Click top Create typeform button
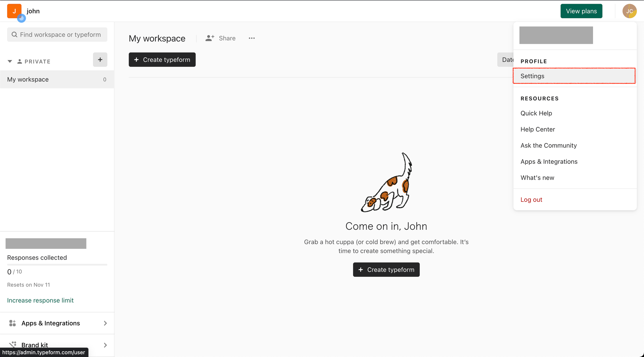This screenshot has height=357, width=644. tap(162, 59)
